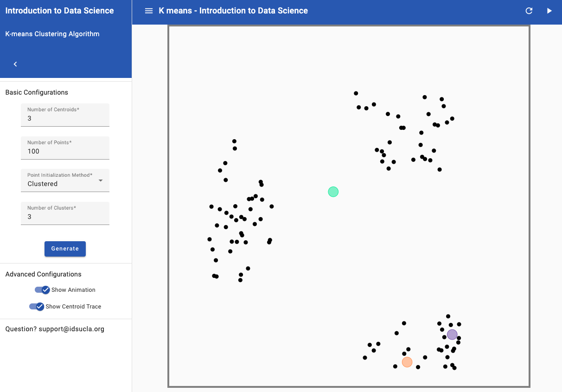Screen dimensions: 562x392
Task: Edit the Number of Clusters field
Action: click(65, 217)
